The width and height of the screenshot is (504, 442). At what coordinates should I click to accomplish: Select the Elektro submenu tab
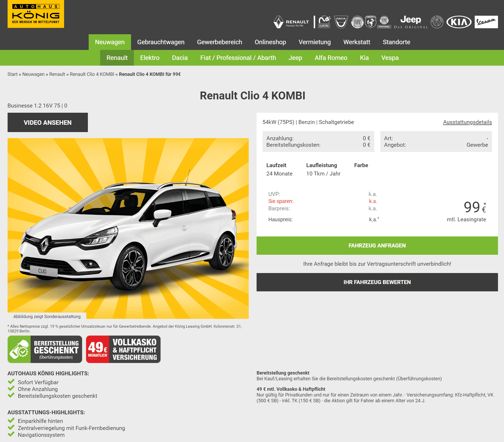coord(150,58)
